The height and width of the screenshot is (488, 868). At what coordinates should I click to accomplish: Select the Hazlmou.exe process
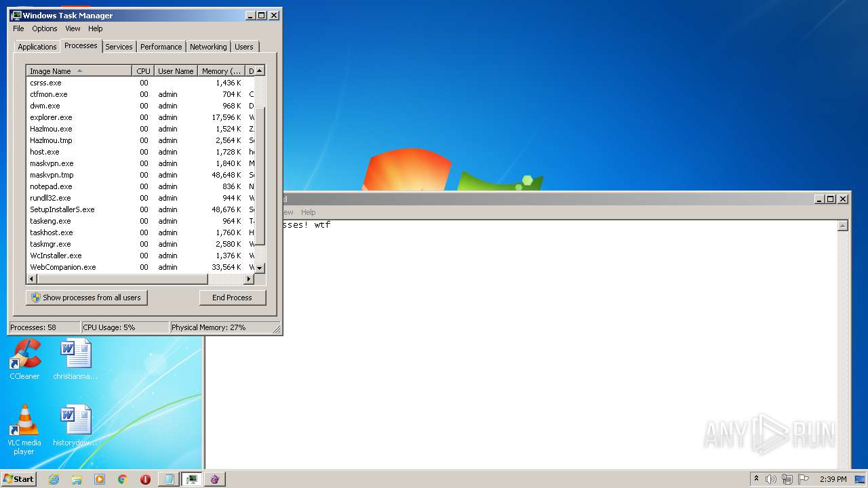click(140, 129)
